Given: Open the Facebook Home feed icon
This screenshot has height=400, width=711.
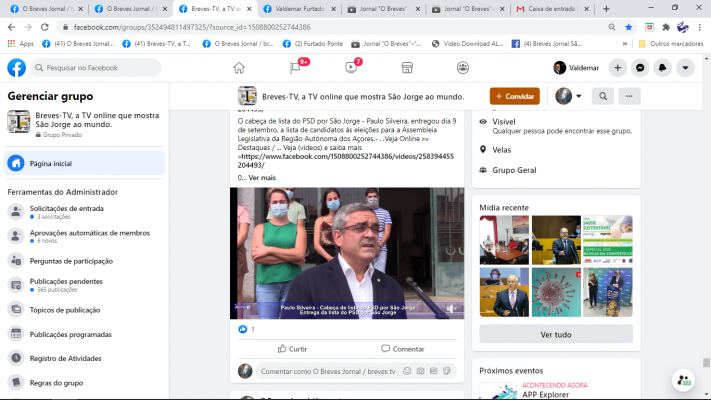Looking at the screenshot, I should (x=239, y=68).
